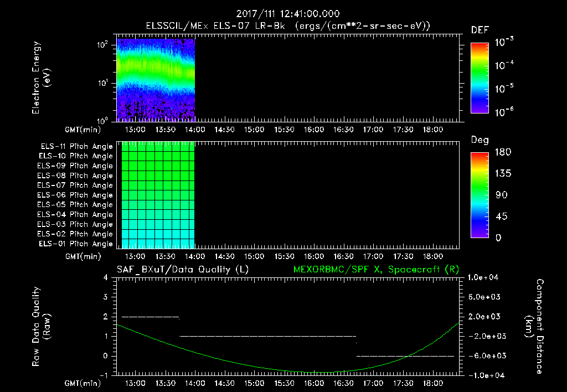Click the DEF color bar

tap(480, 78)
